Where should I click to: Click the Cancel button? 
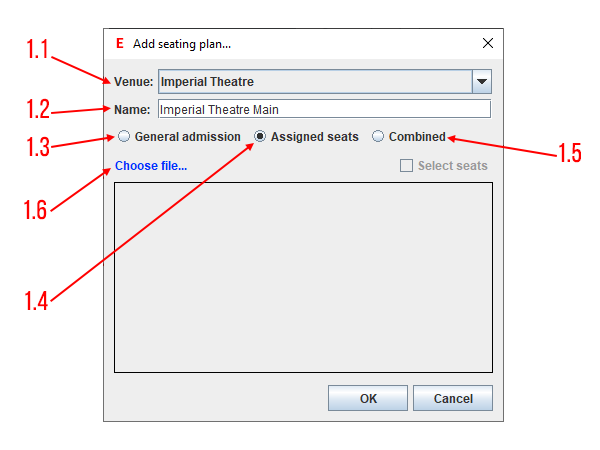coord(453,398)
